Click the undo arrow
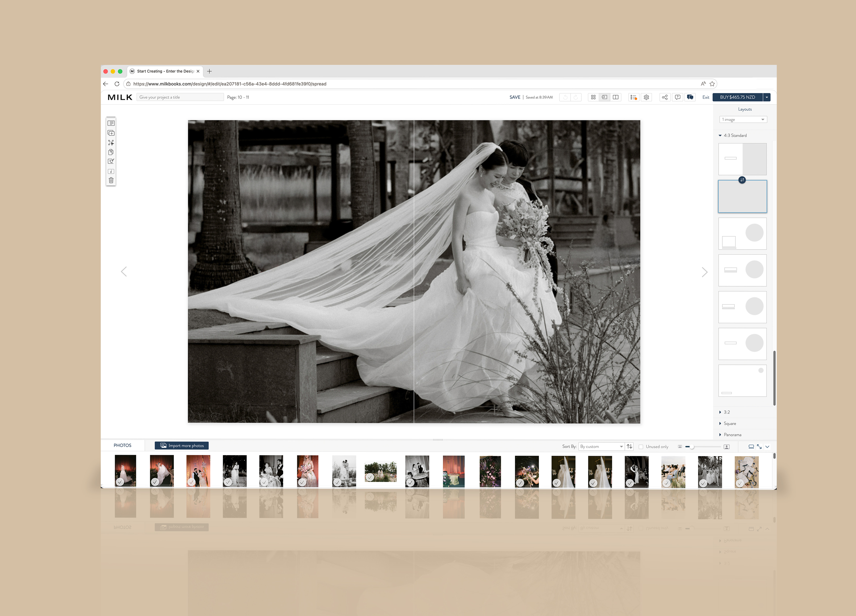Screen dimensions: 856x616 [565, 97]
